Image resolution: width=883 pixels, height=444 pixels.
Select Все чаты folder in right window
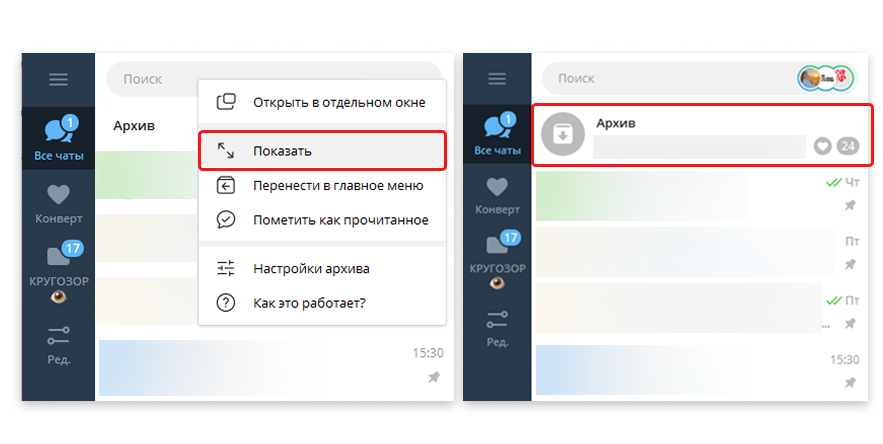(497, 134)
